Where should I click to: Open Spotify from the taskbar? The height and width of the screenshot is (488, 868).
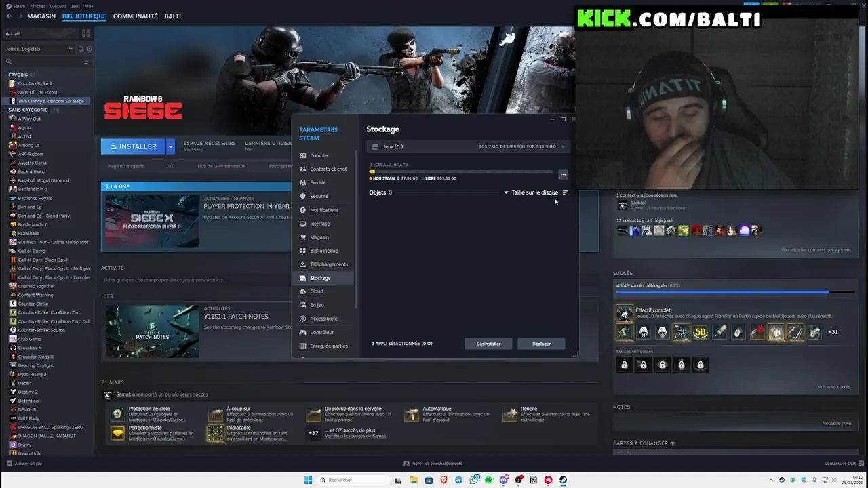pos(488,480)
